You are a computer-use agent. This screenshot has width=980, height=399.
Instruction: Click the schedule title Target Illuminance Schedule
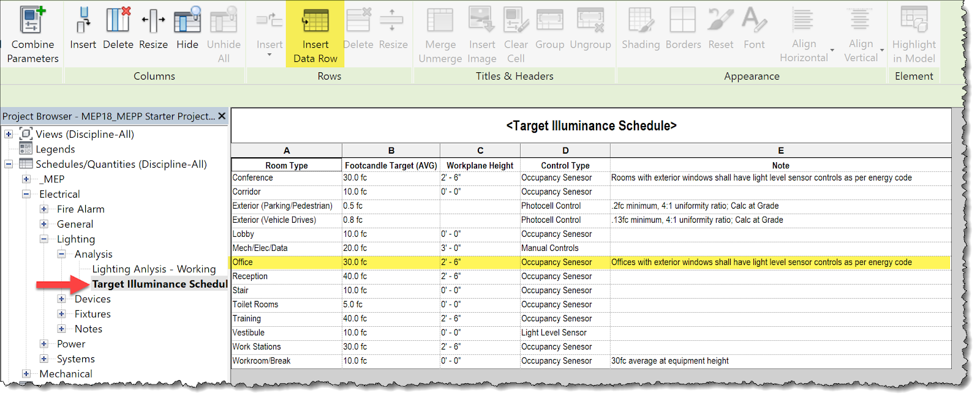(591, 126)
